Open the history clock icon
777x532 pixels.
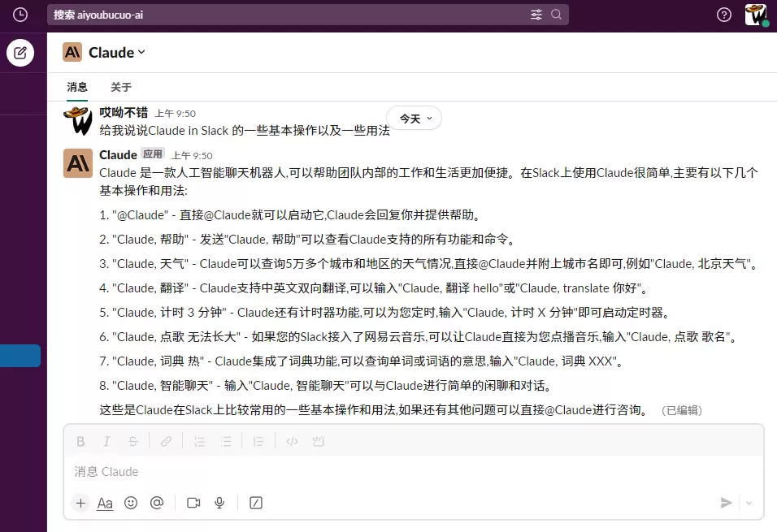tap(20, 15)
